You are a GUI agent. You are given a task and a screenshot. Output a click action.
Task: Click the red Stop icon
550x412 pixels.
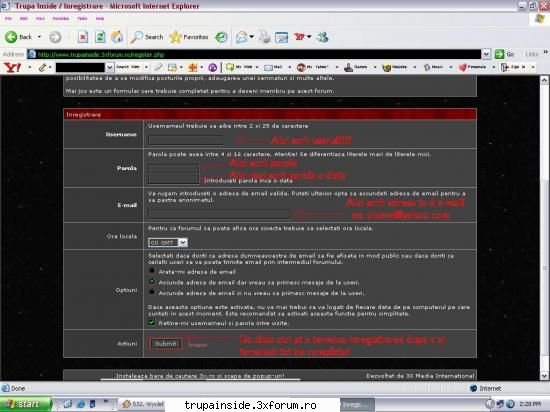click(x=83, y=37)
